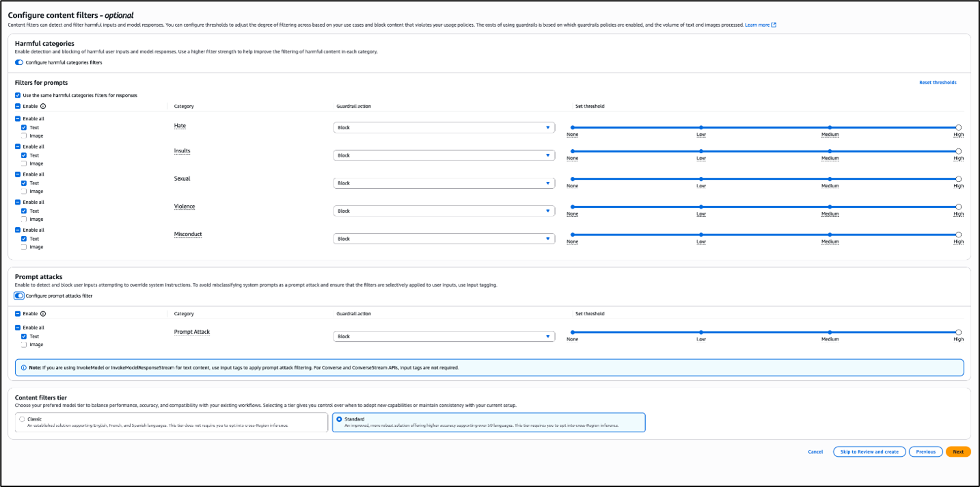Toggle the Configure prompt attacks filter switch
This screenshot has width=980, height=487.
[x=18, y=295]
